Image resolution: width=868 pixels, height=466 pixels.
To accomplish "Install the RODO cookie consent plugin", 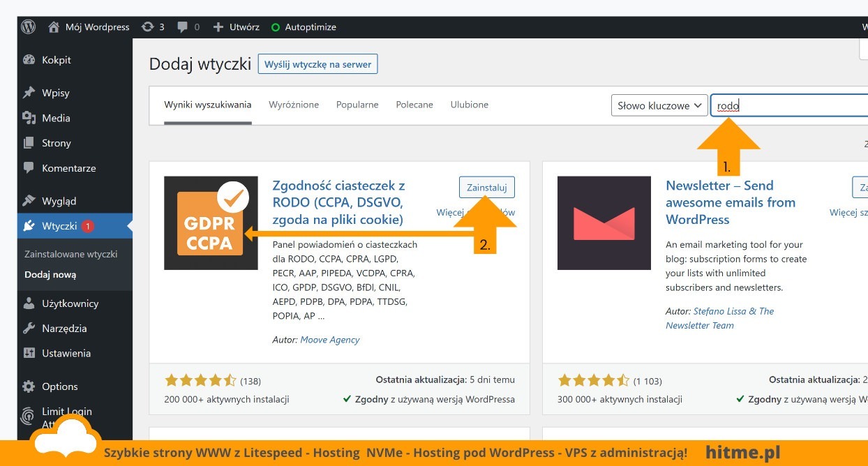I will [x=487, y=187].
